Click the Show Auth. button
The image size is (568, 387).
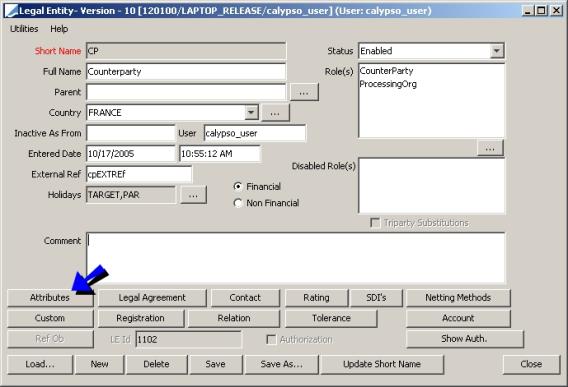coord(465,339)
